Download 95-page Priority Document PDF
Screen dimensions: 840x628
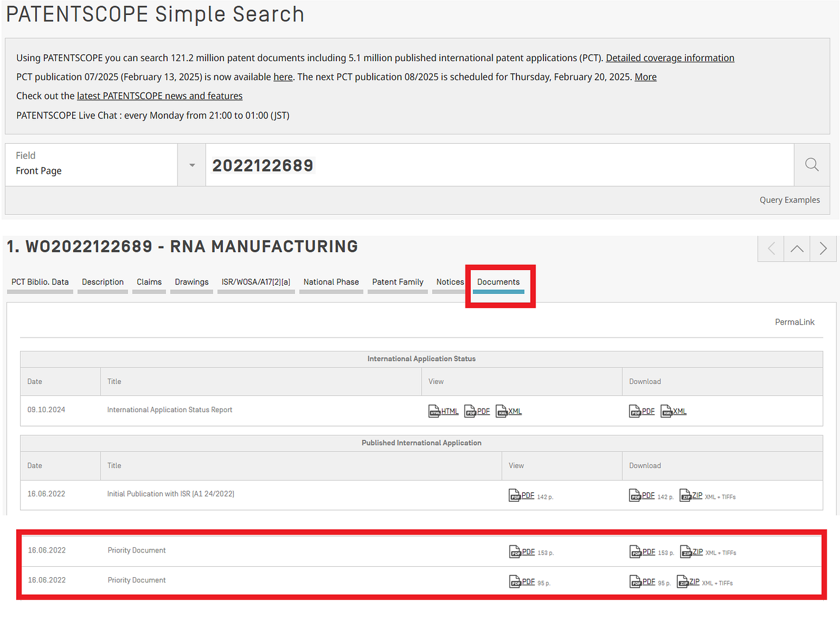pyautogui.click(x=643, y=582)
